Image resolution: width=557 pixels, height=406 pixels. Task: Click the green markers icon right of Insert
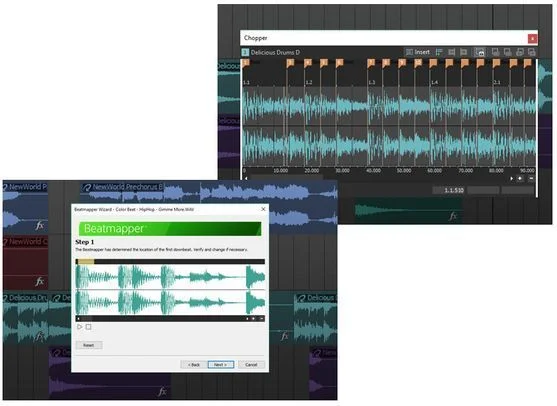click(439, 52)
